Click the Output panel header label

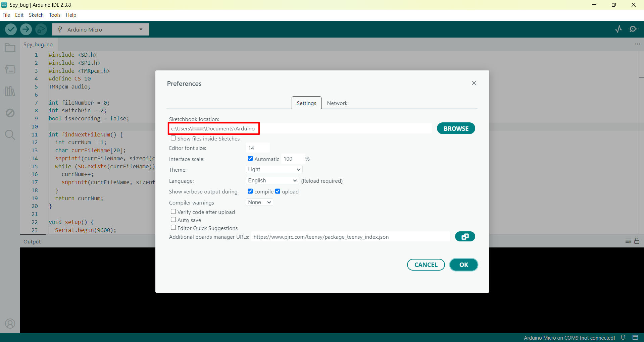pyautogui.click(x=32, y=241)
